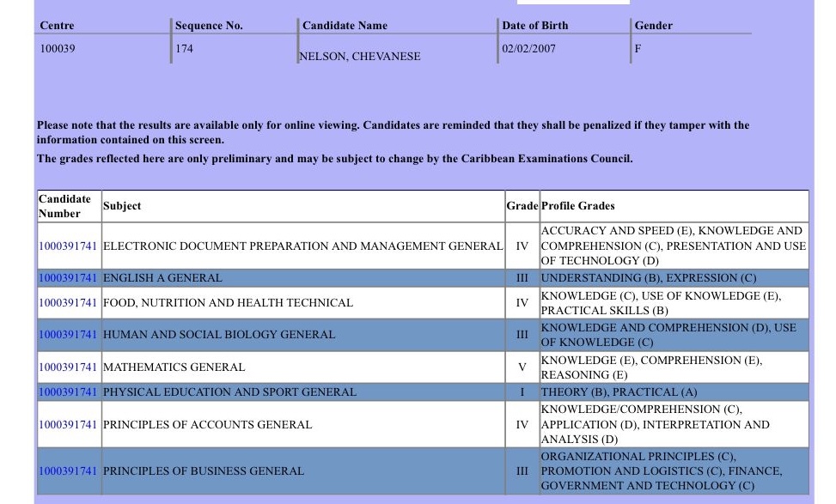Click the Profile Grades column header
Screen dimensions: 836x504
pos(578,206)
